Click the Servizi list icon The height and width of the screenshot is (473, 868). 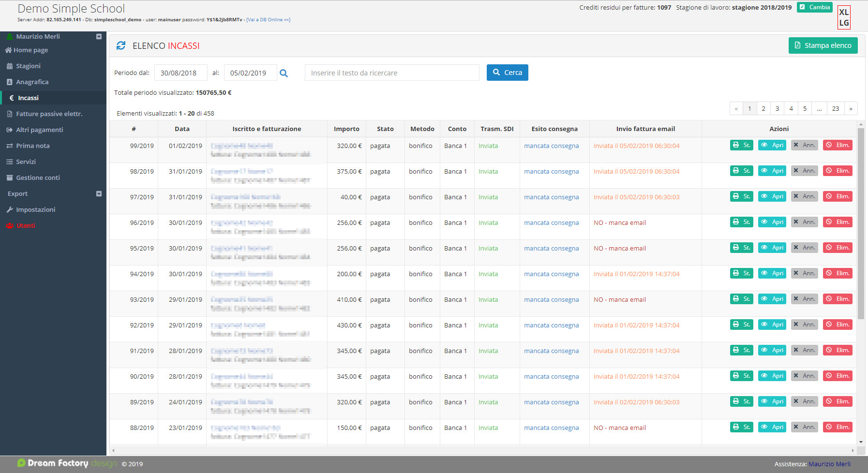[x=9, y=162]
